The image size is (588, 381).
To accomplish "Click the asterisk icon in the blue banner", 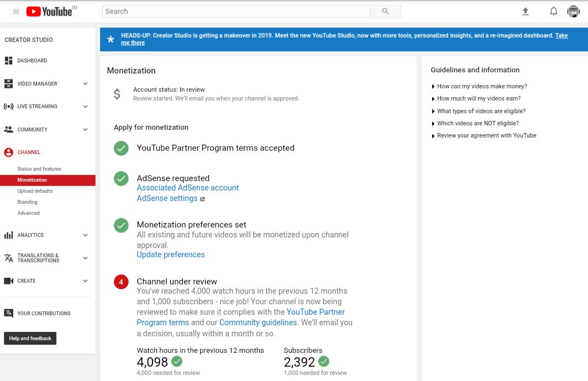I will 111,39.
